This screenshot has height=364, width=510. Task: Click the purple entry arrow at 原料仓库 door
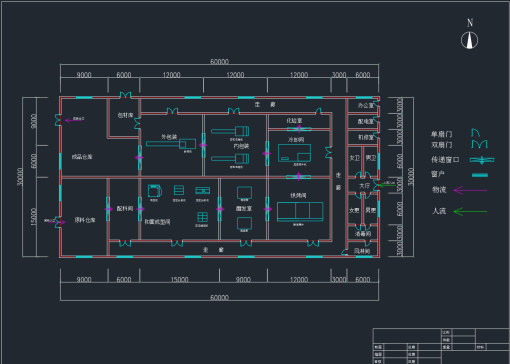click(57, 222)
